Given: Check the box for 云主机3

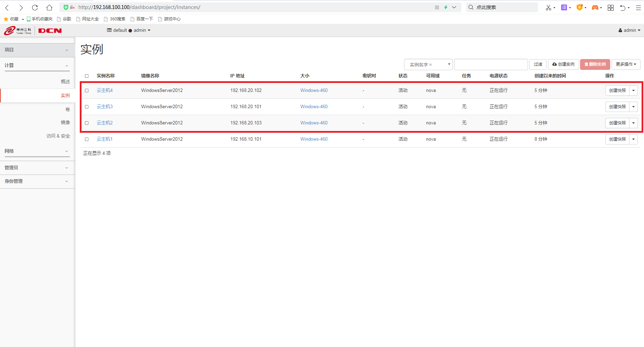Looking at the screenshot, I should pos(87,107).
